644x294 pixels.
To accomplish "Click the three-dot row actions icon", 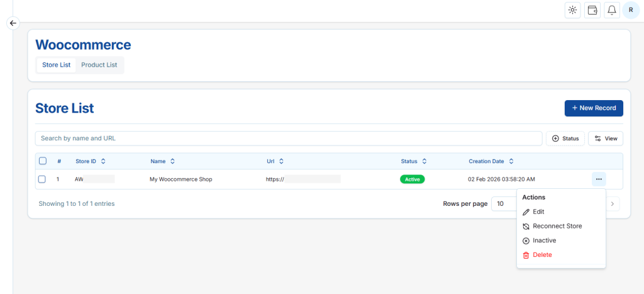I will pyautogui.click(x=598, y=179).
